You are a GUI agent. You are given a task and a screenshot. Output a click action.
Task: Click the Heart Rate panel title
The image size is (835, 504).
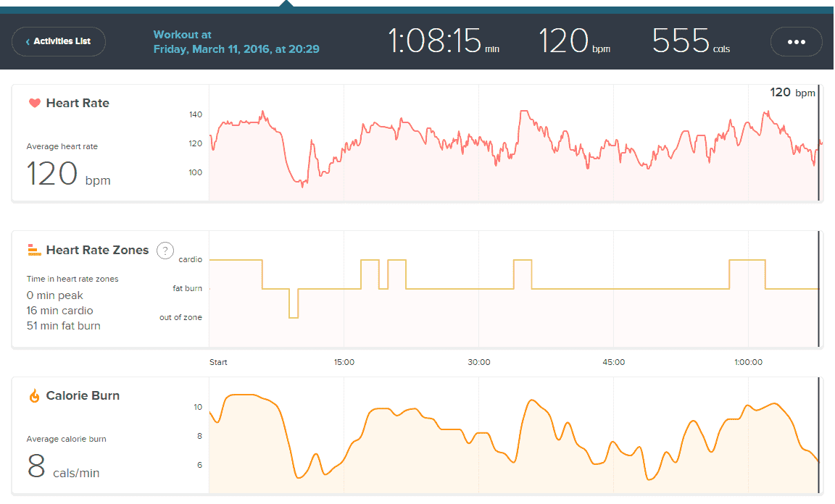pos(78,104)
